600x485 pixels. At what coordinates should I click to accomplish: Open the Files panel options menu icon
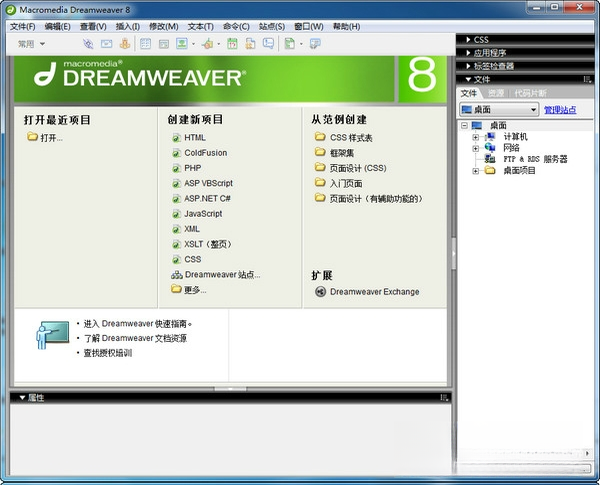tap(587, 79)
